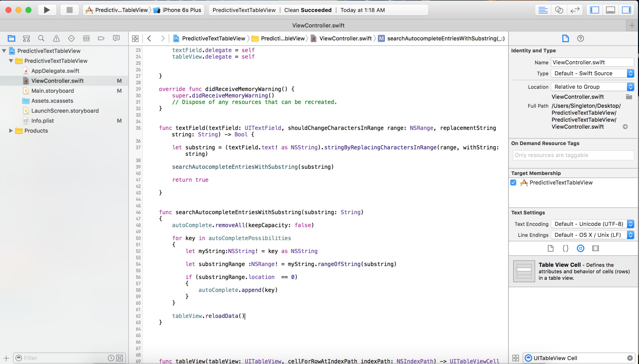Go forward in editor history

coord(163,39)
